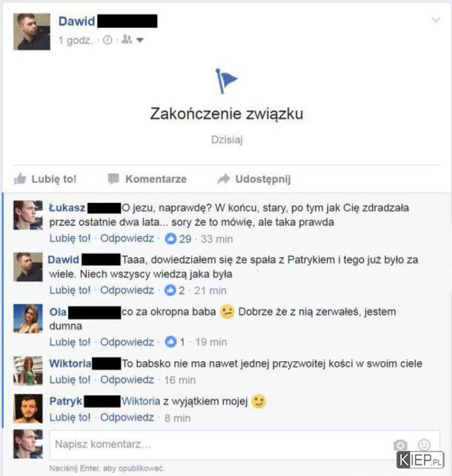
Task: Open the tagged Wiktoria mention link
Action: pos(141,401)
